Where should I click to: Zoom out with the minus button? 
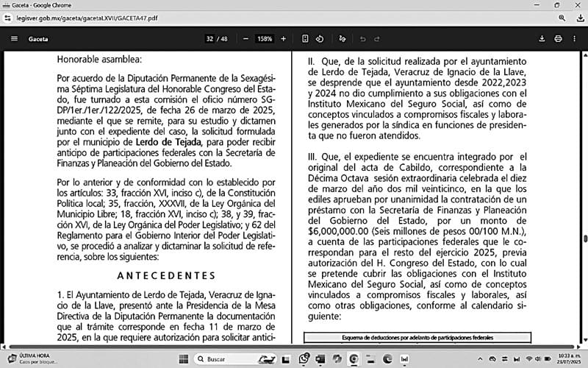245,38
